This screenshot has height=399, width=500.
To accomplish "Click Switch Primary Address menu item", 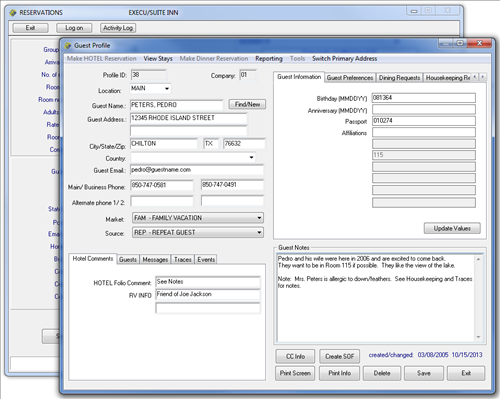I will pyautogui.click(x=344, y=59).
